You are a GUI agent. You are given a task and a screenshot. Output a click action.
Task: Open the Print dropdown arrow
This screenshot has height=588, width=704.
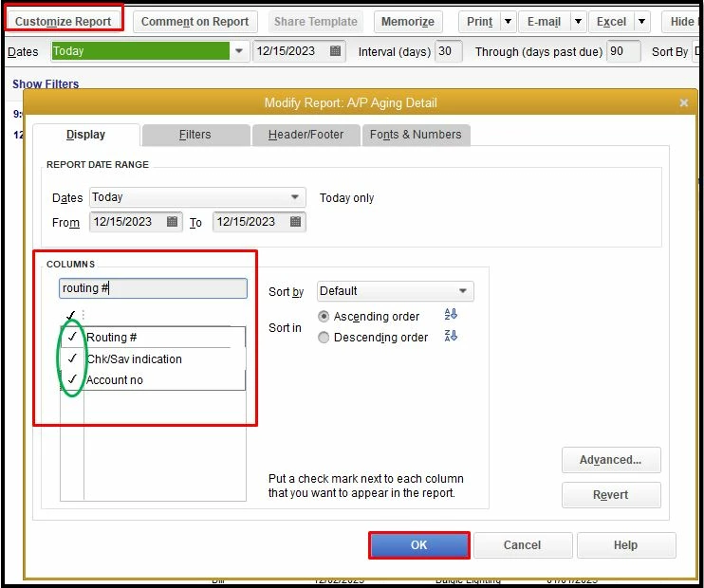508,21
